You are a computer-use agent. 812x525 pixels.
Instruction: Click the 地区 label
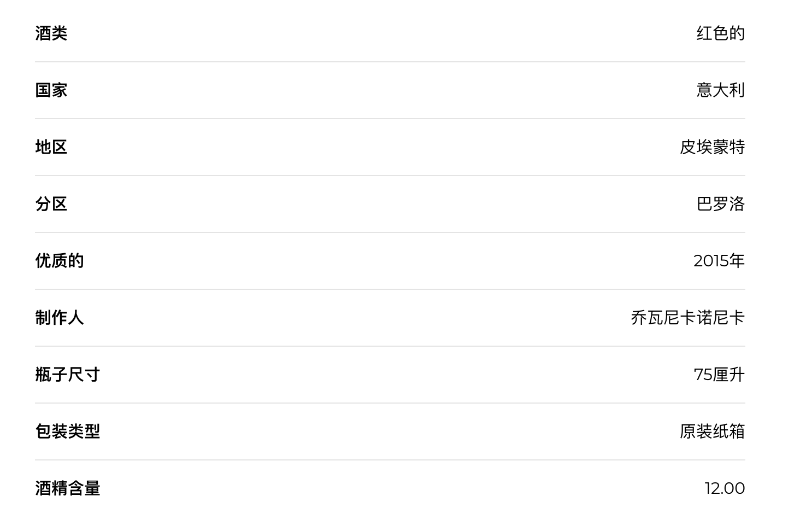pyautogui.click(x=51, y=147)
